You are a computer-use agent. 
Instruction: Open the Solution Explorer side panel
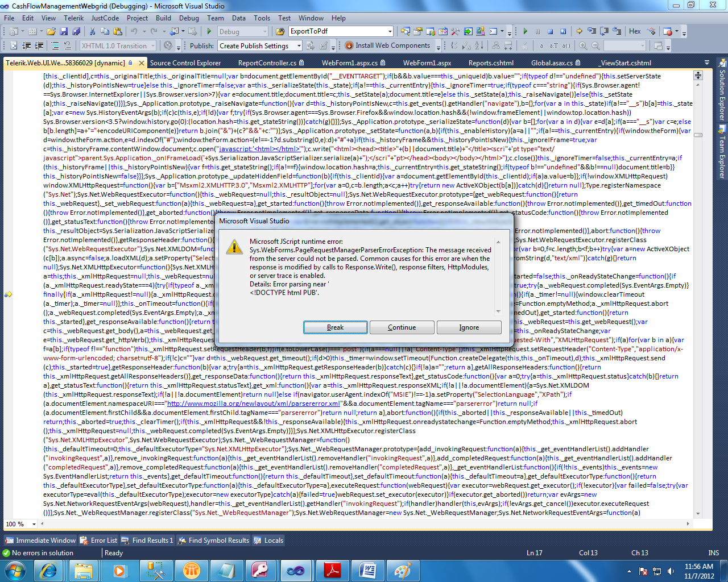click(x=722, y=91)
